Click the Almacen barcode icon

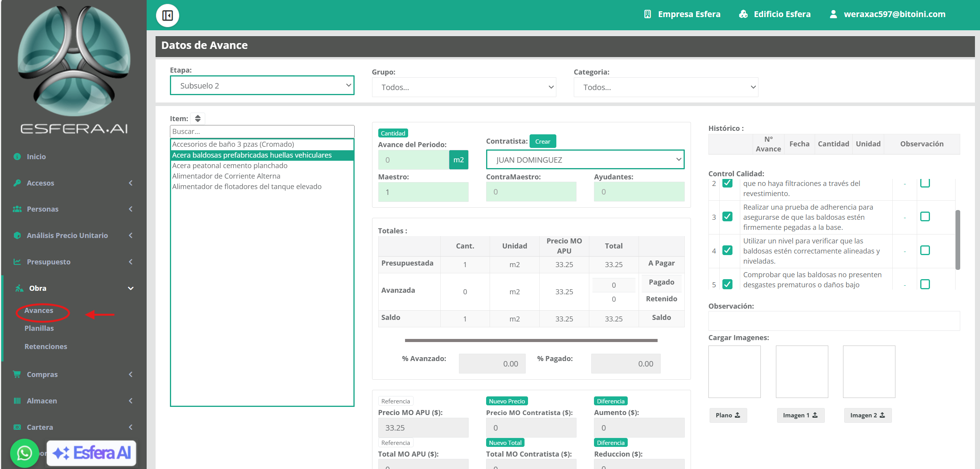point(17,401)
